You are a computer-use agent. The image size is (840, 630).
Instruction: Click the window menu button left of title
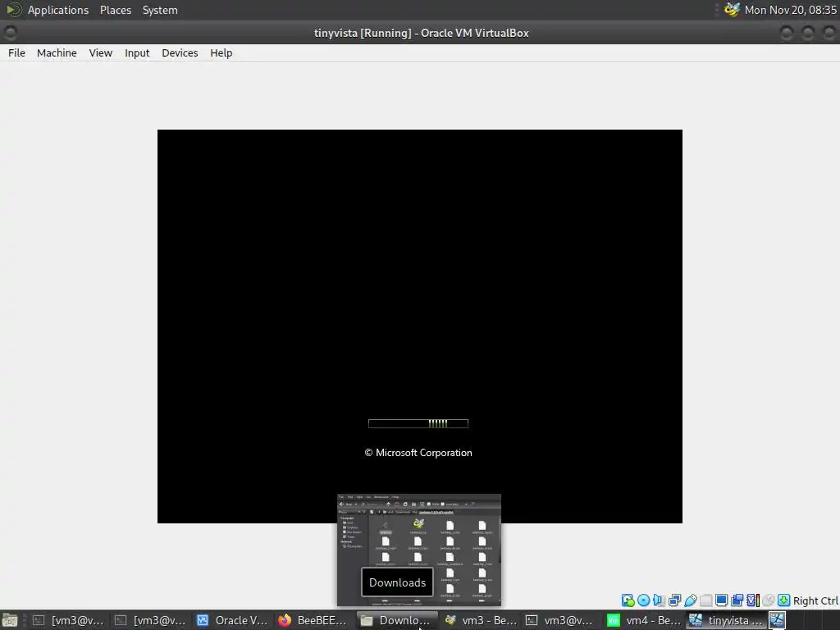tap(10, 33)
